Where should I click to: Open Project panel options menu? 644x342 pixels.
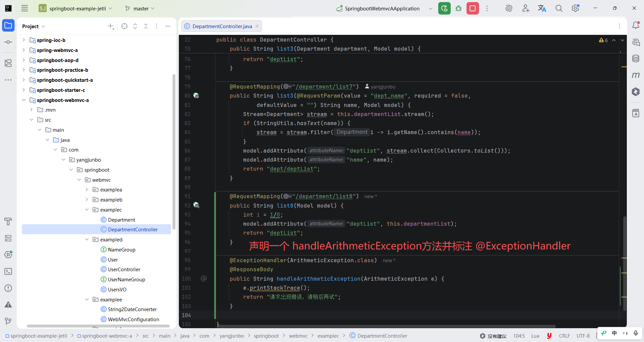[x=157, y=26]
